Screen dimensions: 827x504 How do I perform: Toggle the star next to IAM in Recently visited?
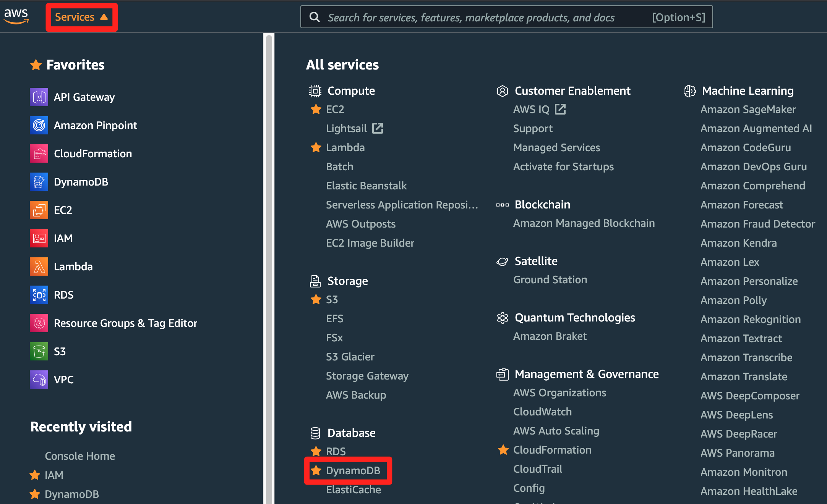[35, 475]
